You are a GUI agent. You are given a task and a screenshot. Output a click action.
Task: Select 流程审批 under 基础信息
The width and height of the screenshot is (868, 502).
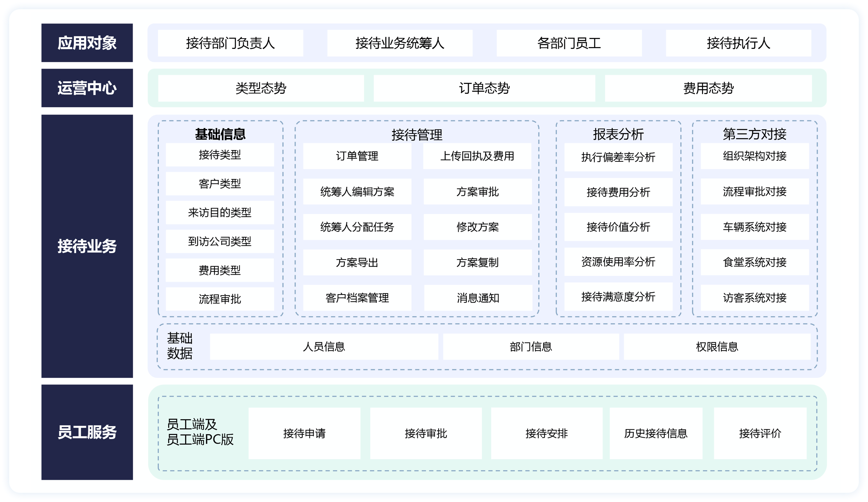coord(220,299)
